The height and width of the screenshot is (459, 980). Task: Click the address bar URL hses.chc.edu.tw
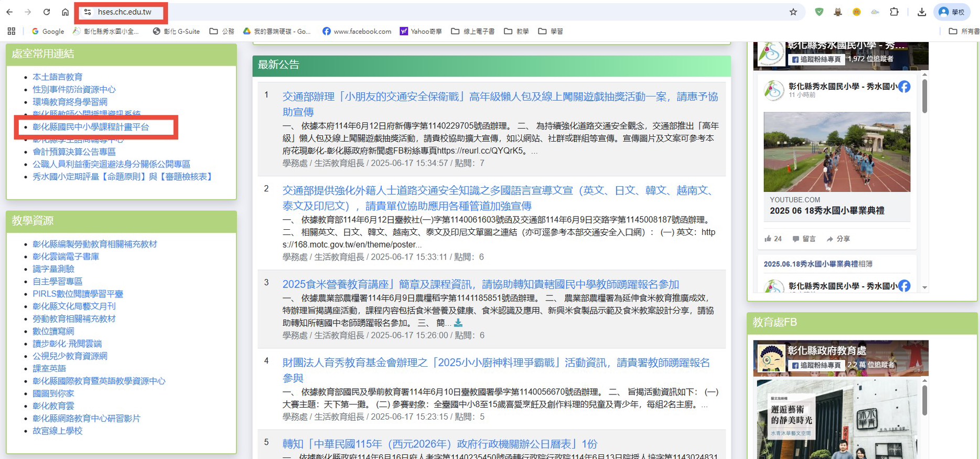pos(125,12)
